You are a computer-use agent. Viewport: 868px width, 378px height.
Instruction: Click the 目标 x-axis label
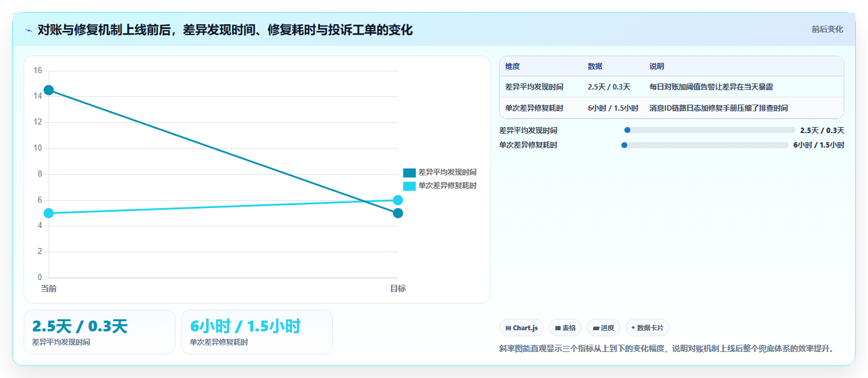pos(397,288)
